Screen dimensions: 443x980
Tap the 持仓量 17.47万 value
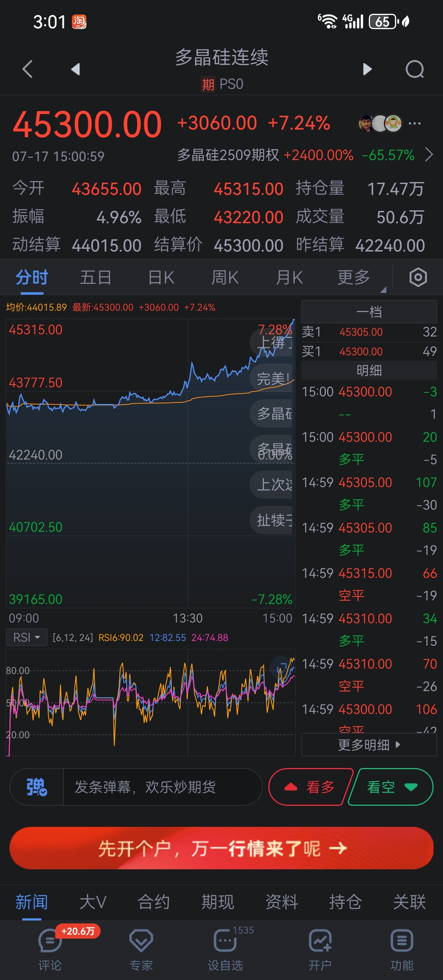click(395, 189)
